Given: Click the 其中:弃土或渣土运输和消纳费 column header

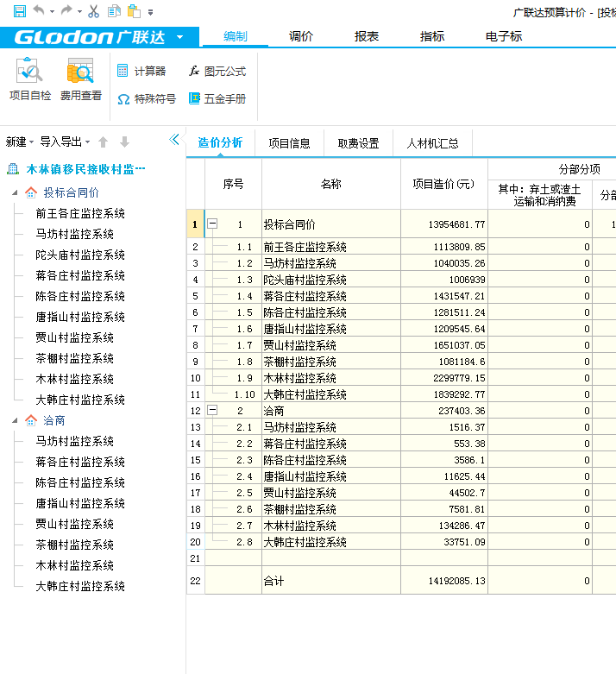Looking at the screenshot, I should pos(539,195).
